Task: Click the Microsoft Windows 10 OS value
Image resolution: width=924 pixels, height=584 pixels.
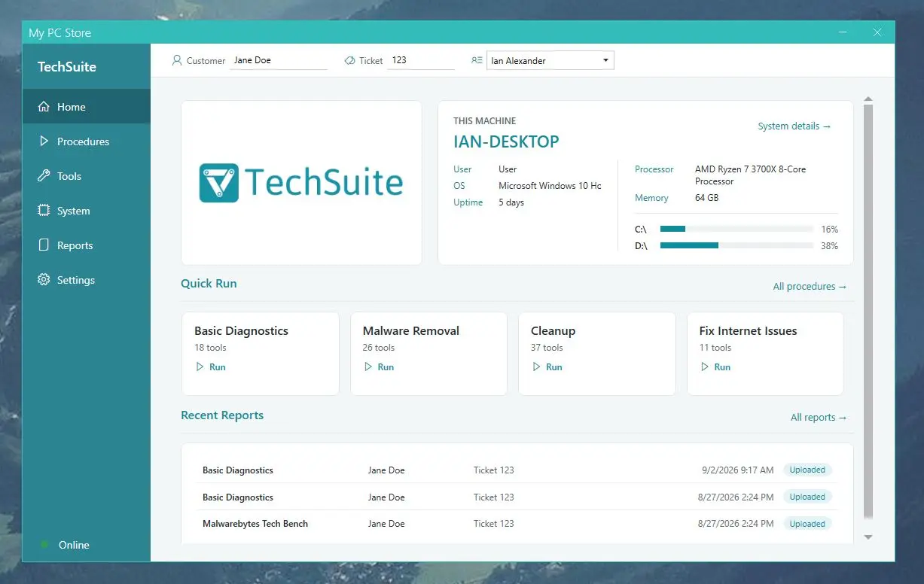Action: click(550, 186)
